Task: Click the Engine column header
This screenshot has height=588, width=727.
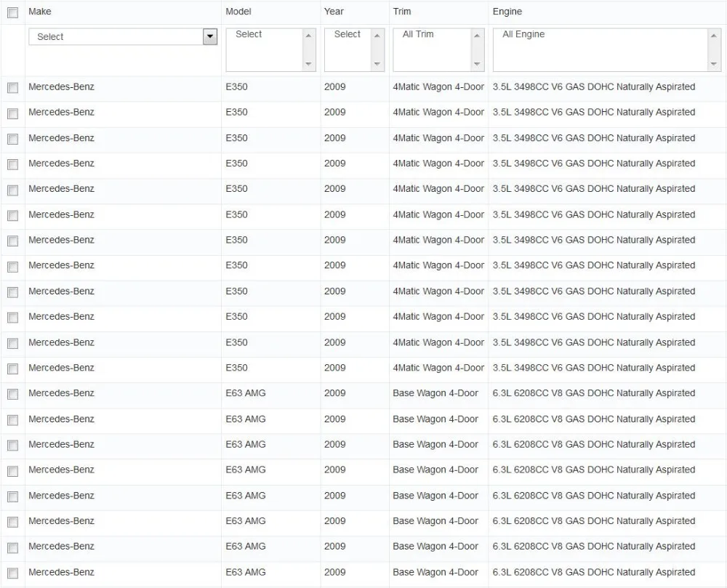Action: pos(507,12)
